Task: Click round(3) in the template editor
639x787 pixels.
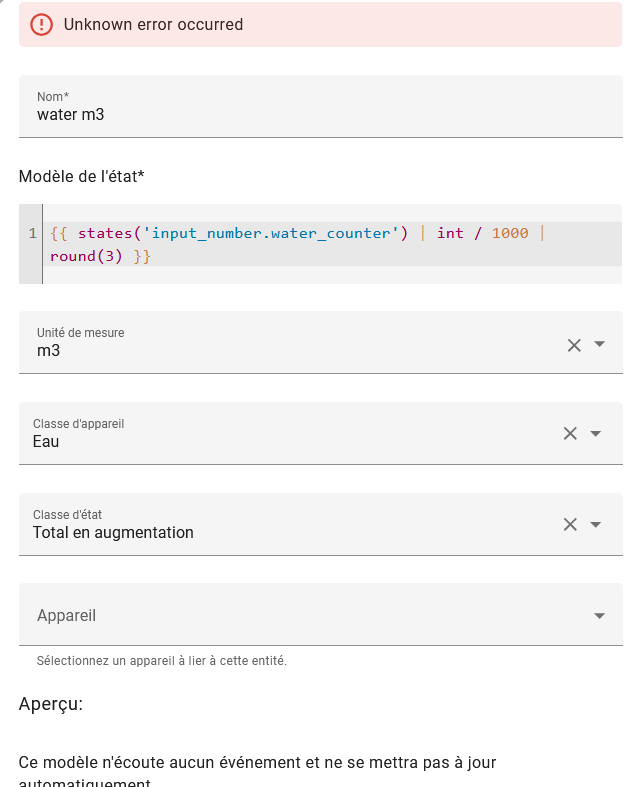Action: point(86,256)
